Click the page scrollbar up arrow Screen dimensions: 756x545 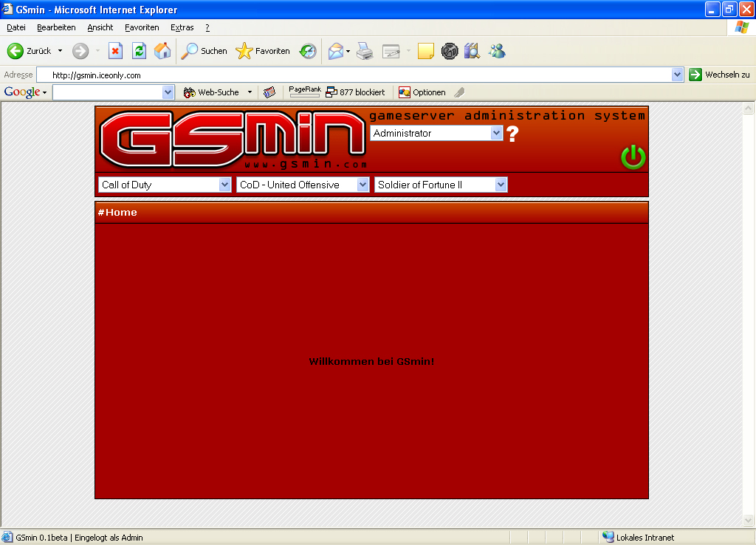[x=748, y=109]
